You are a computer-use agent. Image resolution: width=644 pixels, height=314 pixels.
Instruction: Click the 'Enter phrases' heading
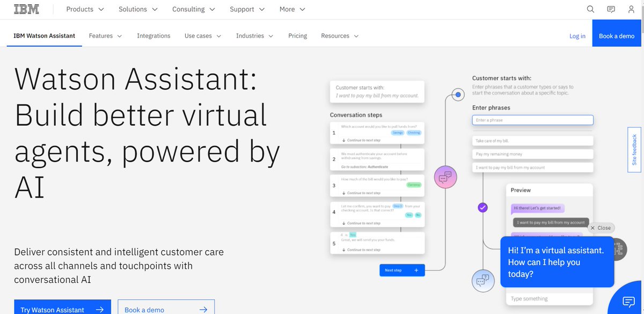[491, 108]
